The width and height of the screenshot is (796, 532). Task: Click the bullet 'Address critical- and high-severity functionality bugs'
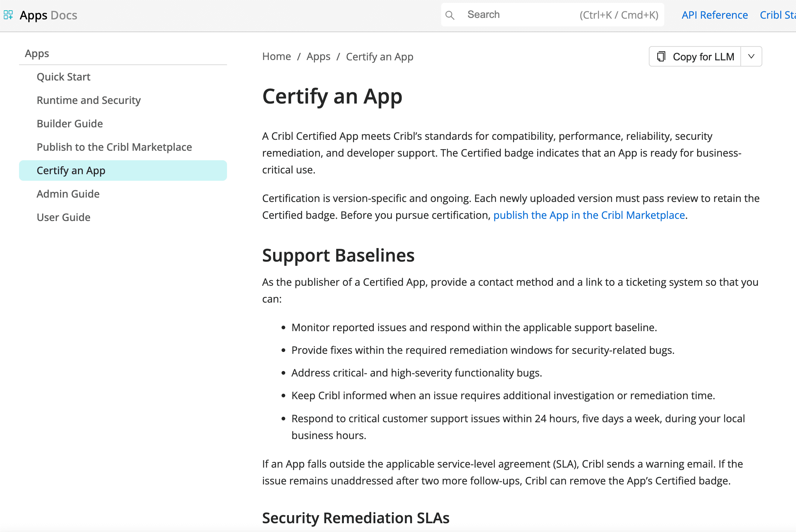click(x=417, y=373)
